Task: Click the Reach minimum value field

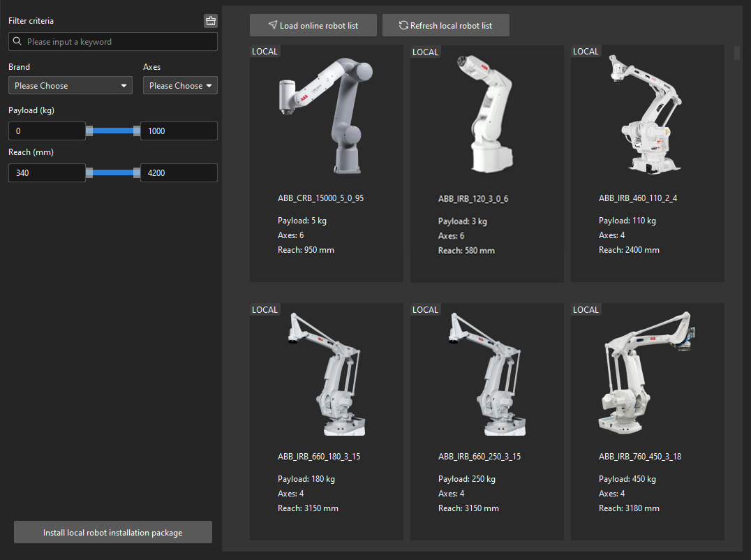Action: tap(46, 173)
